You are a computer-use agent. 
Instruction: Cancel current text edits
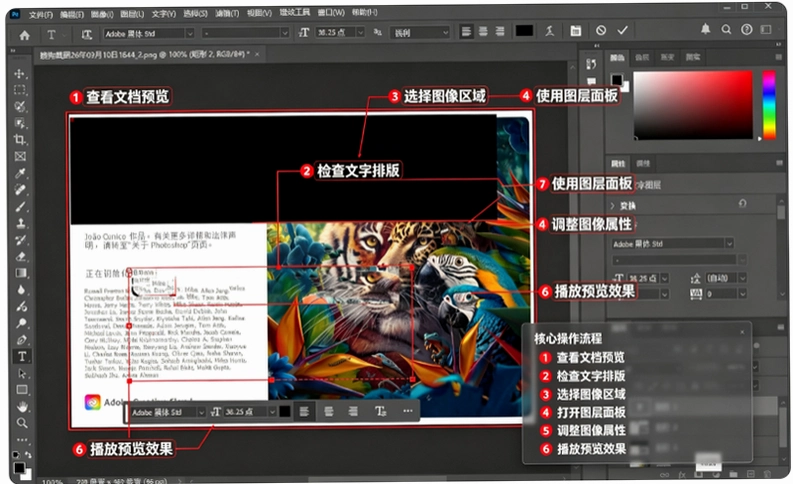(x=601, y=30)
